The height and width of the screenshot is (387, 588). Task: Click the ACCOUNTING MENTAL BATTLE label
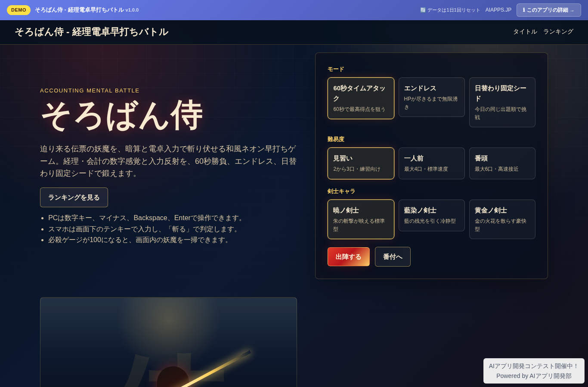(x=90, y=91)
